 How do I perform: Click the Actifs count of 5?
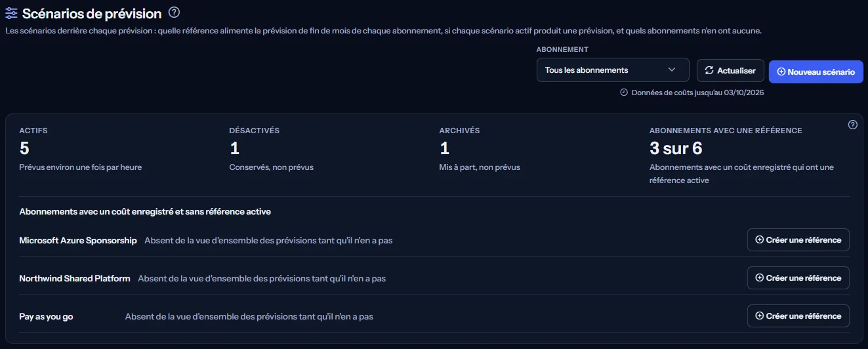point(24,149)
